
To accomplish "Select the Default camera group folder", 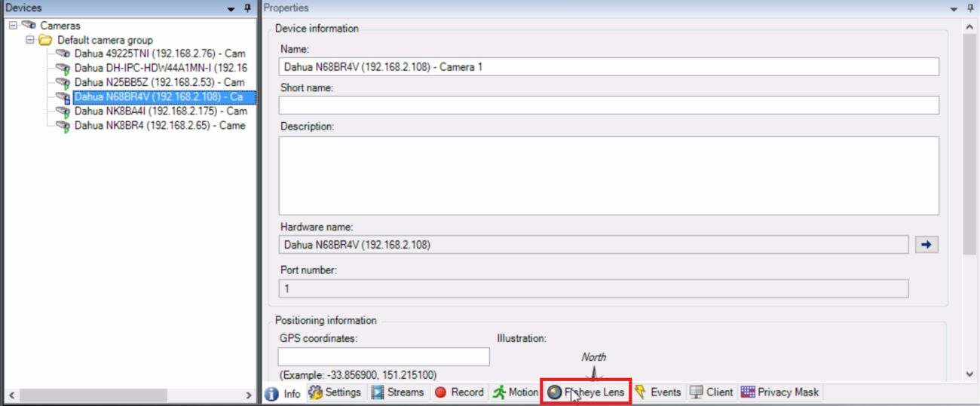I will pyautogui.click(x=105, y=40).
